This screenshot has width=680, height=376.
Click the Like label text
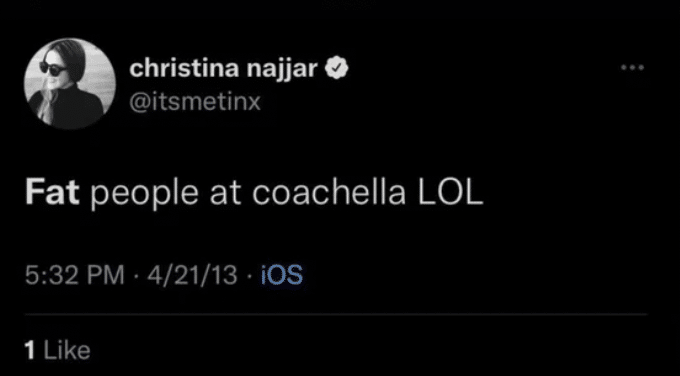pyautogui.click(x=67, y=350)
